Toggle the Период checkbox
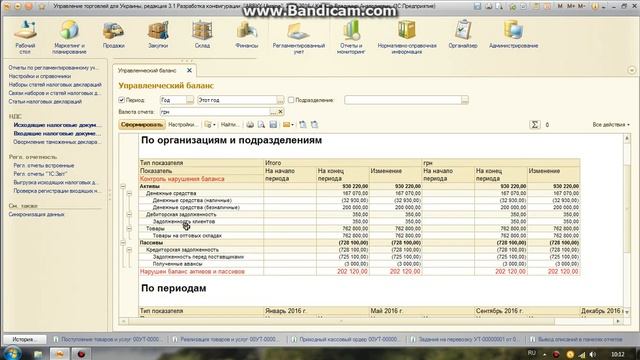This screenshot has height=360, width=640. 121,100
